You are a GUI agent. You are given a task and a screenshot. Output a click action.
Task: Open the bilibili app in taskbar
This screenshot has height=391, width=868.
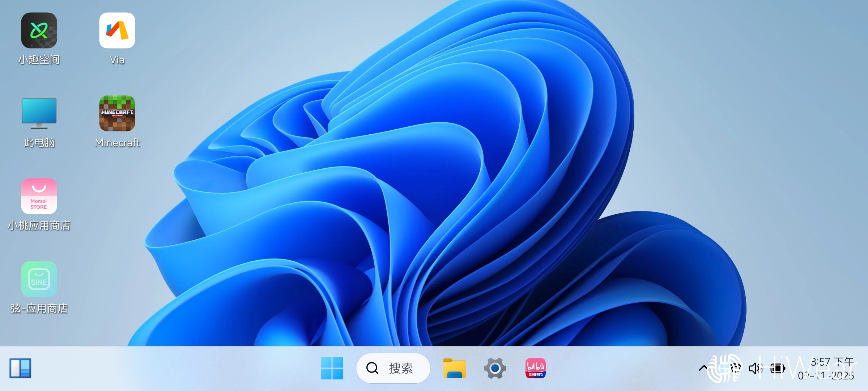pos(536,369)
